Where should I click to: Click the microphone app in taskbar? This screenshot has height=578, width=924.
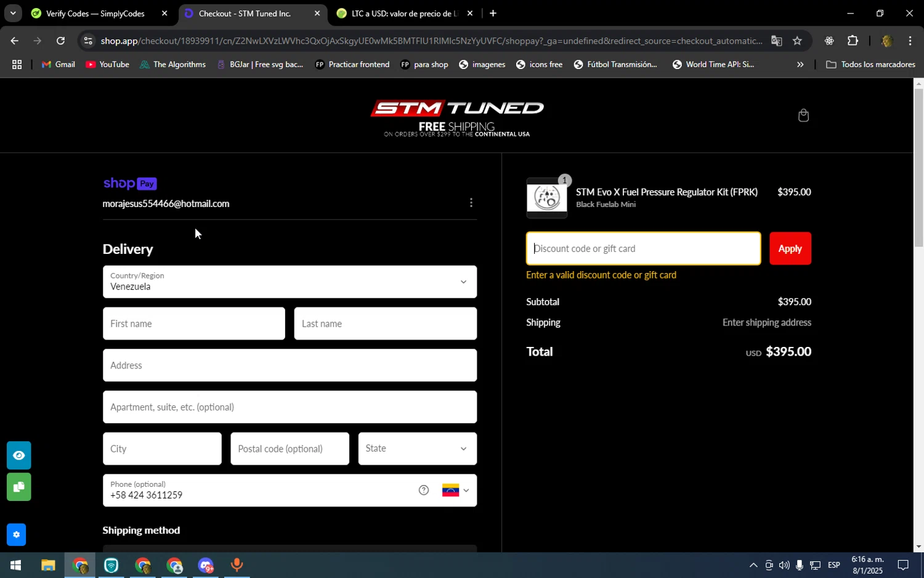click(x=237, y=565)
